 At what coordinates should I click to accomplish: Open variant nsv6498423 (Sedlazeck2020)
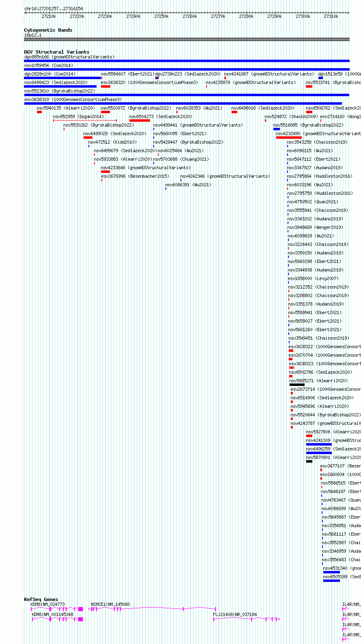click(x=56, y=82)
